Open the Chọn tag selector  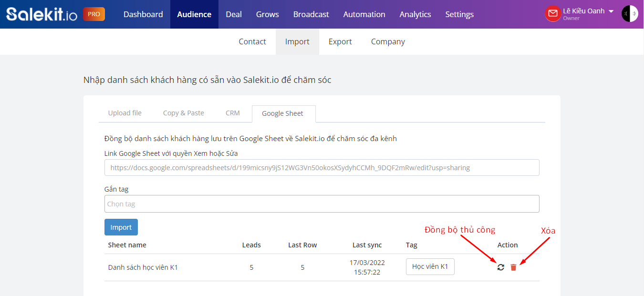[x=322, y=204]
